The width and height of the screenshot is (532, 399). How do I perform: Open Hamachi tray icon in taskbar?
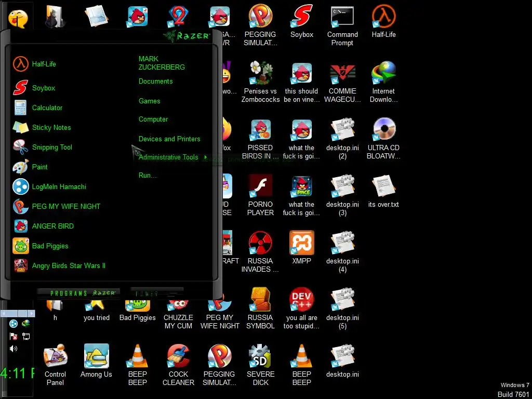(13, 324)
